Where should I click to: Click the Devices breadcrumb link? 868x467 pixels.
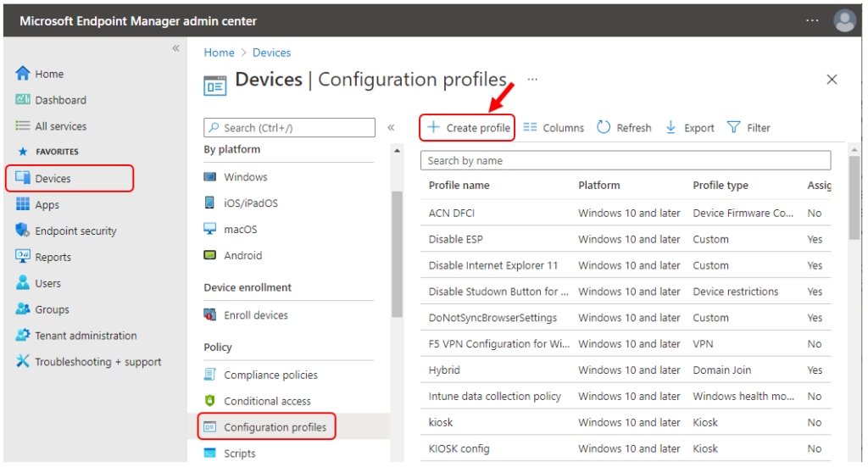click(x=271, y=53)
